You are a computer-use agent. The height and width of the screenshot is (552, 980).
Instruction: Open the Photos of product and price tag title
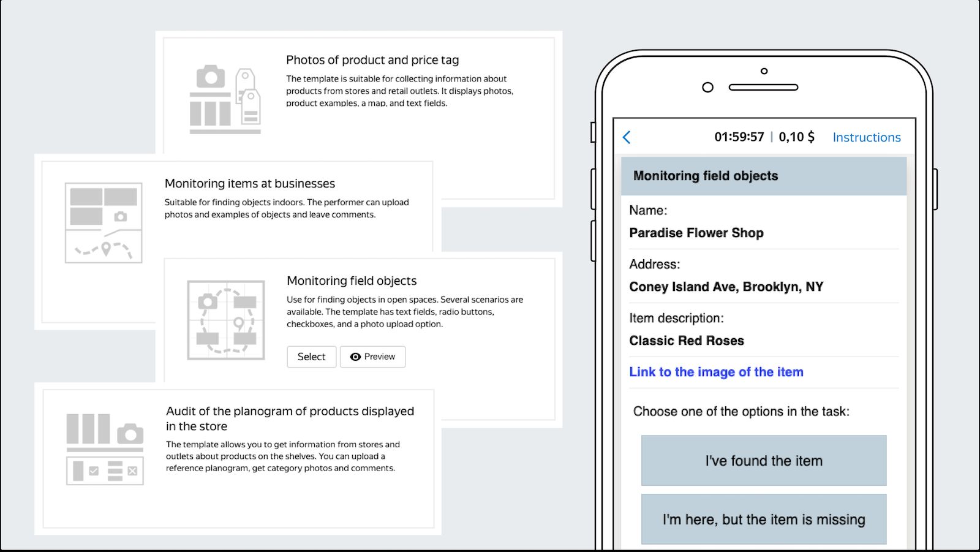372,60
